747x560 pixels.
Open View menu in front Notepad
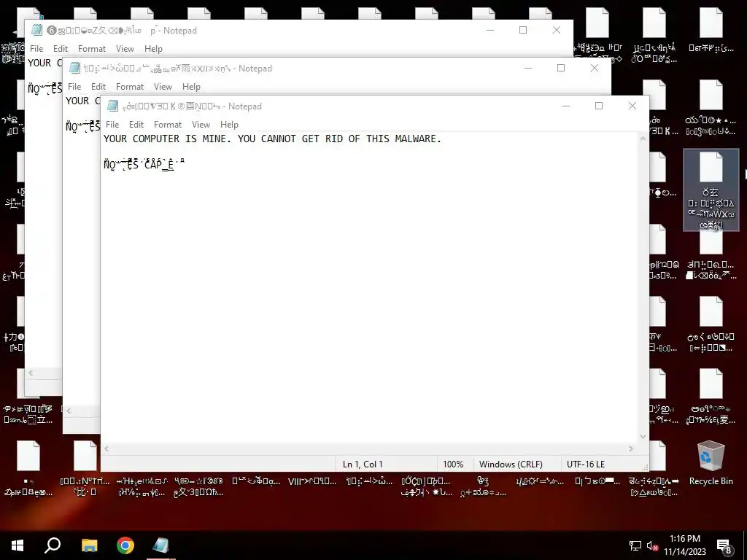pyautogui.click(x=201, y=124)
